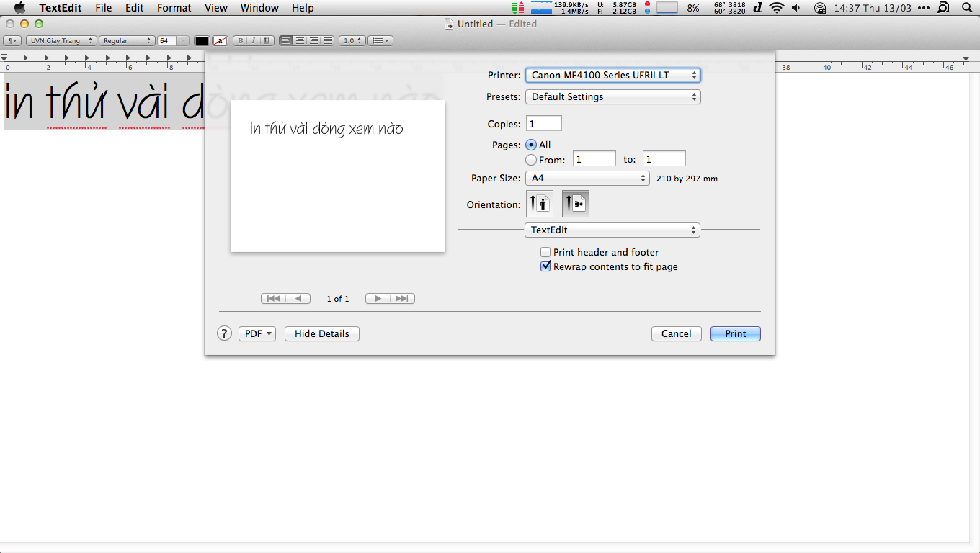Open the paragraph styles menu in toolbar
980x553 pixels.
pyautogui.click(x=12, y=41)
